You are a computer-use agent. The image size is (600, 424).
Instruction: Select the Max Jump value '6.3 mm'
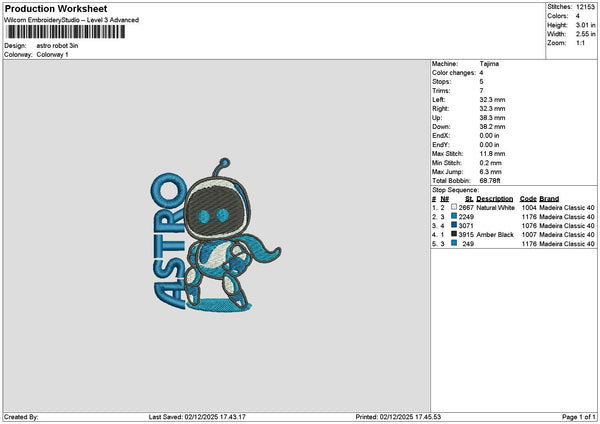491,172
